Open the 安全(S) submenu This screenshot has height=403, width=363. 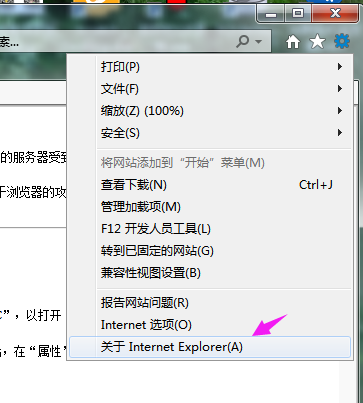coord(210,133)
